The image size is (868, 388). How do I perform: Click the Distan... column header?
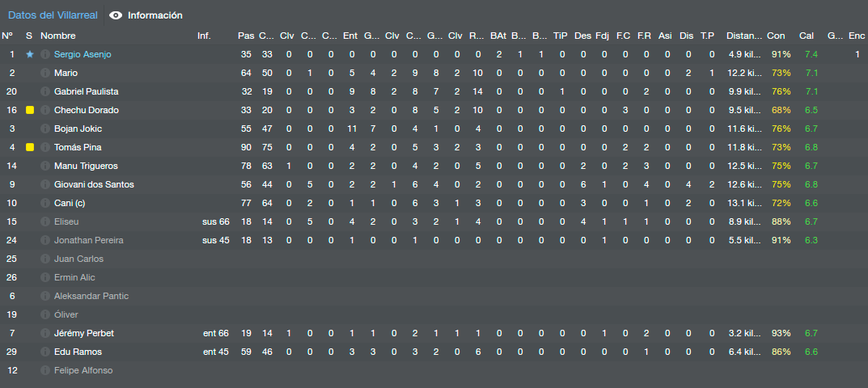click(x=744, y=36)
